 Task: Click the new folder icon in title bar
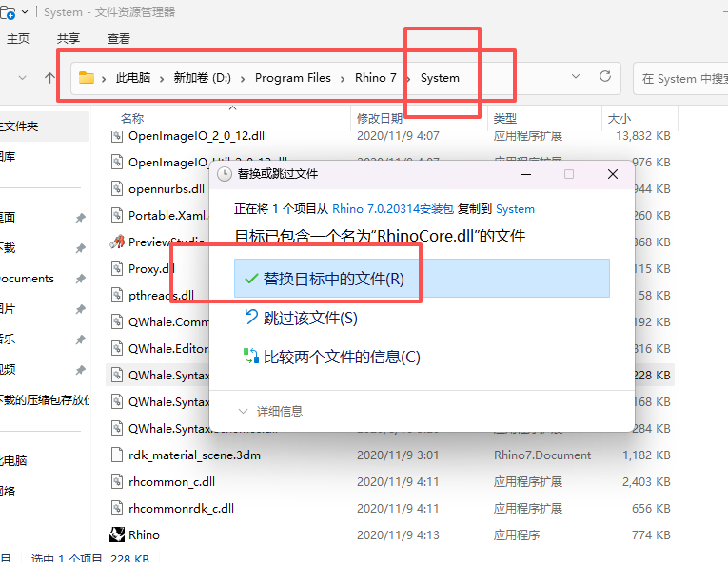[x=8, y=12]
